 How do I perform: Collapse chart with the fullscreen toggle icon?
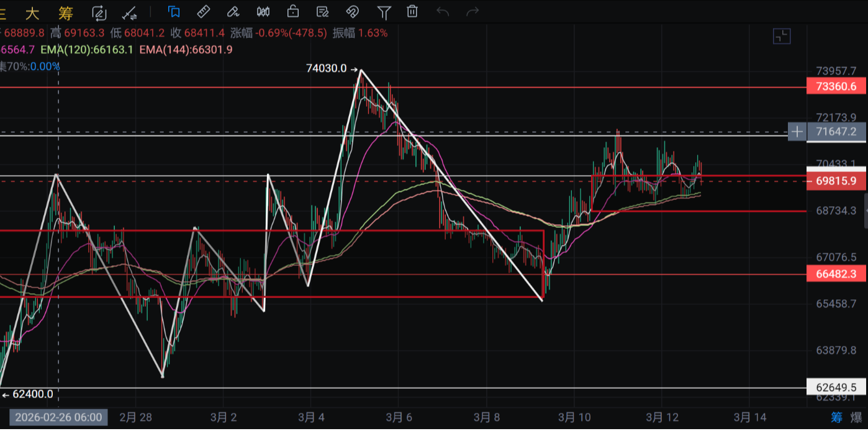[x=782, y=37]
